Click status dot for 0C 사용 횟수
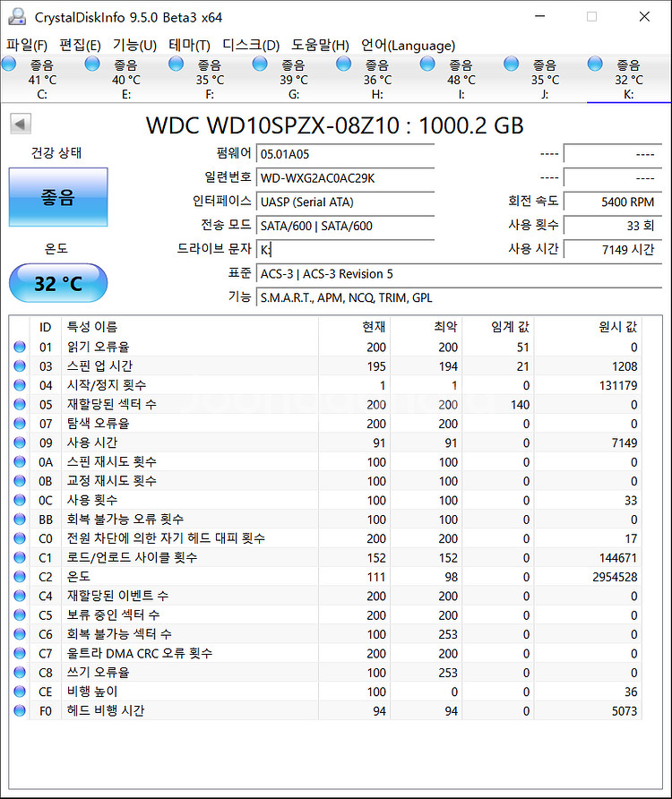 coord(20,500)
